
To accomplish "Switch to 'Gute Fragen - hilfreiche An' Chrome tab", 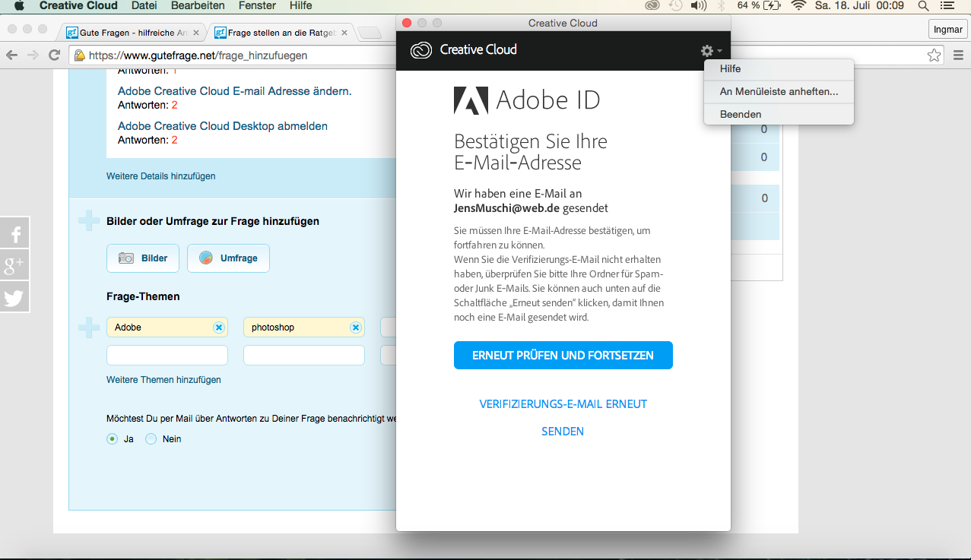I will (x=131, y=33).
